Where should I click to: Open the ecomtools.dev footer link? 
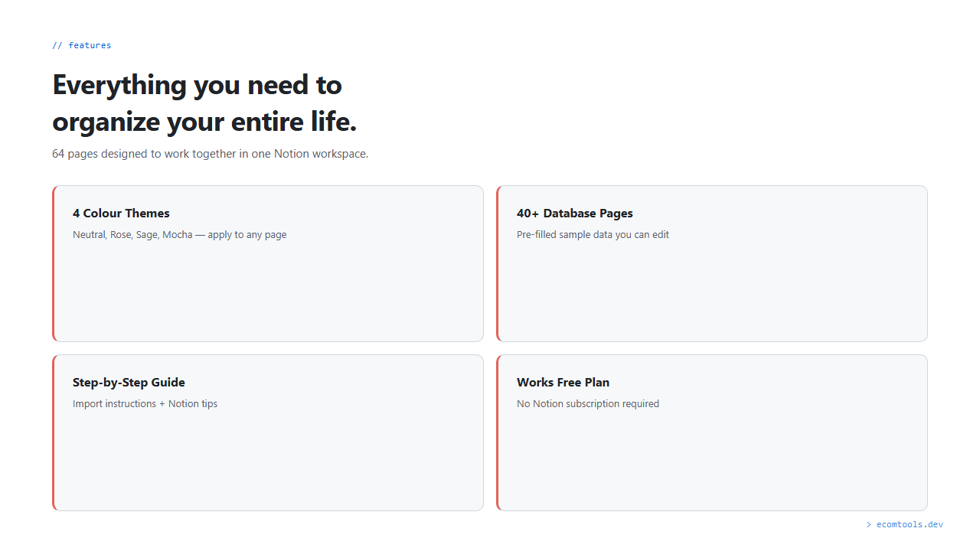click(x=910, y=525)
